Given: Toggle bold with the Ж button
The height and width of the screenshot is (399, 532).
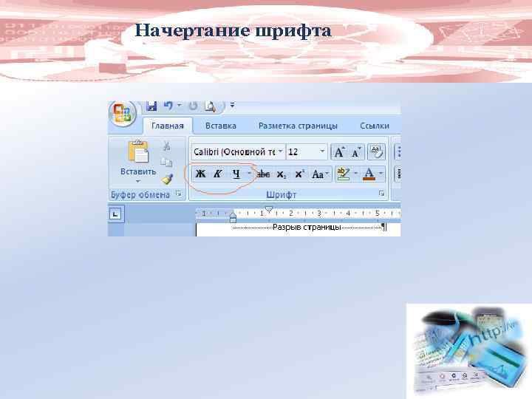Looking at the screenshot, I should 200,174.
